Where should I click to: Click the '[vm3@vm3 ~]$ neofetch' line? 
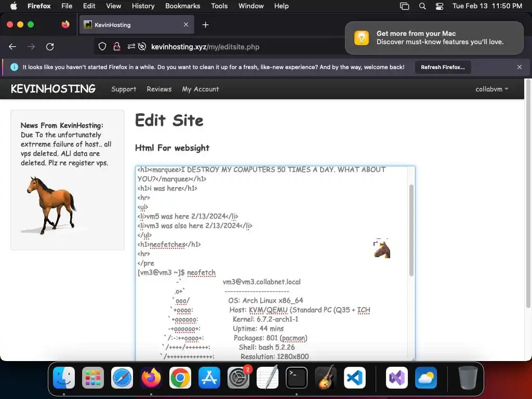(x=177, y=272)
